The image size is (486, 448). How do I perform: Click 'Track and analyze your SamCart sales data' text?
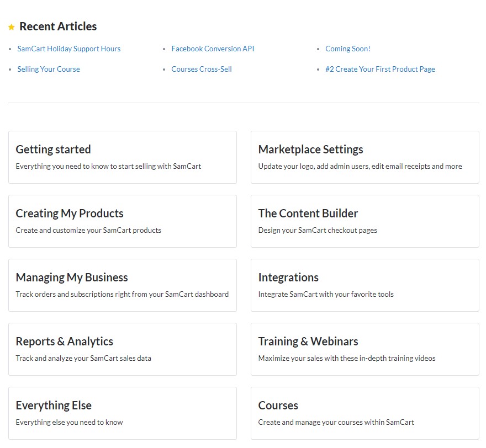point(83,358)
